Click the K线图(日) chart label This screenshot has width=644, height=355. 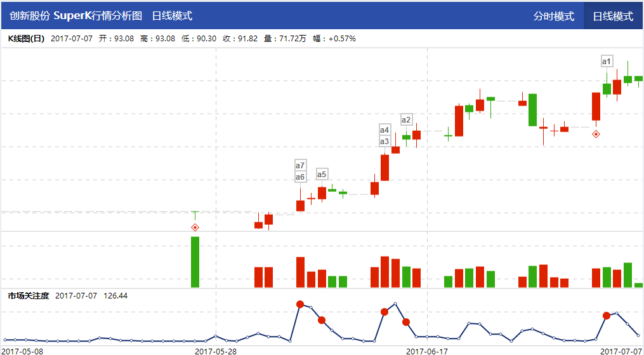point(26,39)
